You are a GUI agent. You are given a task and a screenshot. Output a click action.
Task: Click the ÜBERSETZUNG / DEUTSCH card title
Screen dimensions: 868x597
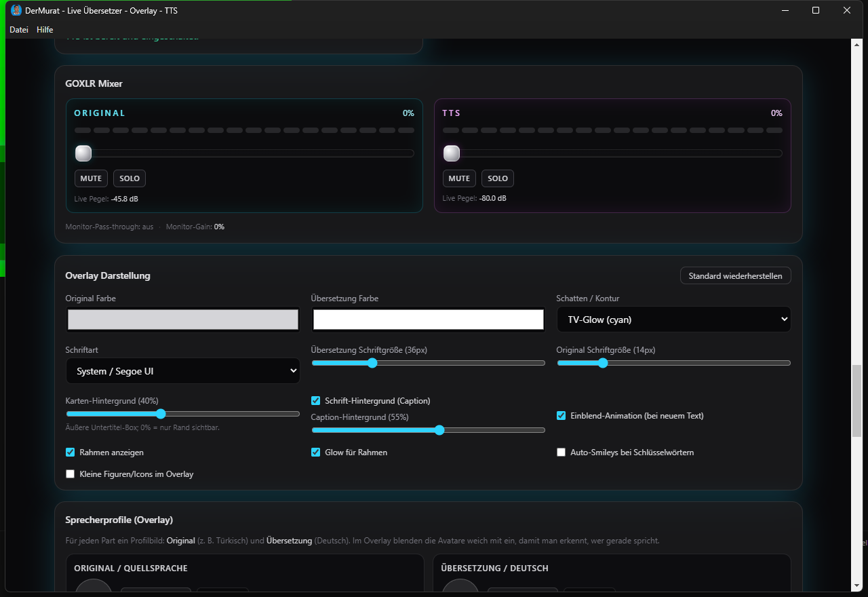tap(495, 569)
